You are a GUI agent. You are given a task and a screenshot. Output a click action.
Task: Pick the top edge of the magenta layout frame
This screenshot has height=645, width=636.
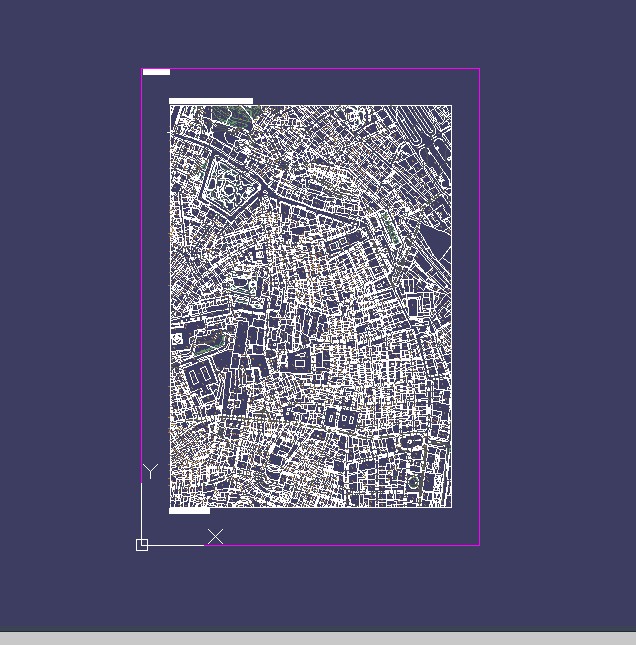coord(310,69)
